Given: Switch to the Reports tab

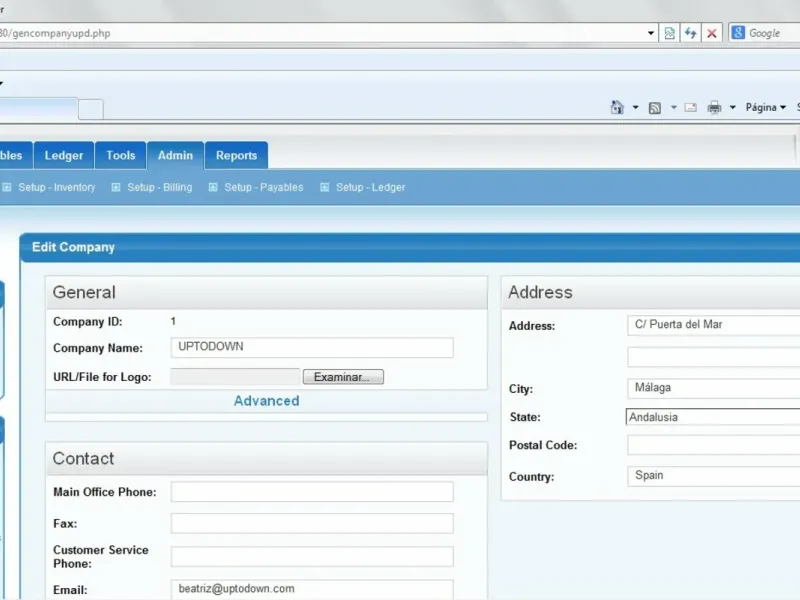Looking at the screenshot, I should (236, 156).
